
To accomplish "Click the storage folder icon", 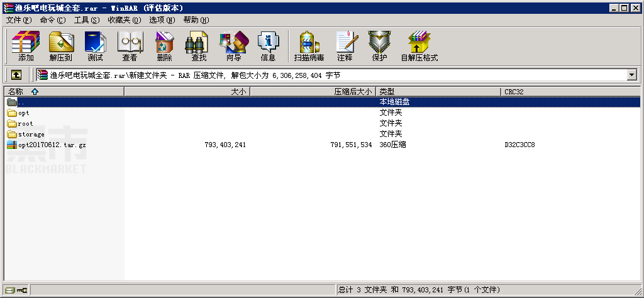I will 12,134.
